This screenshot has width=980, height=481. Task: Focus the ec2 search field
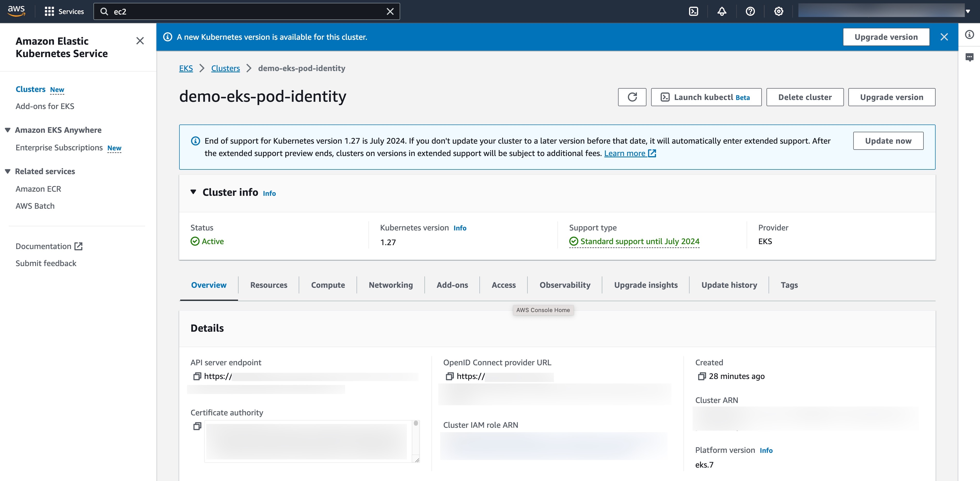[x=247, y=11]
